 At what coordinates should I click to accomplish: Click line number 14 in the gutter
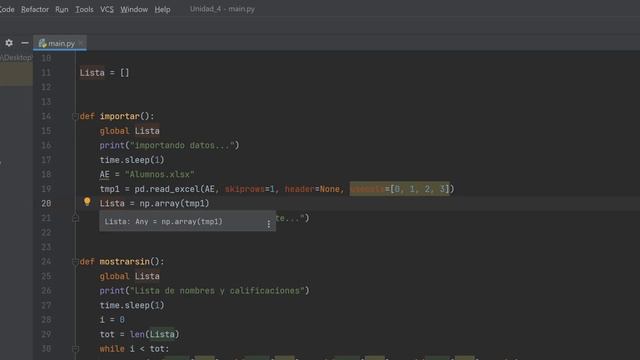[x=46, y=116]
